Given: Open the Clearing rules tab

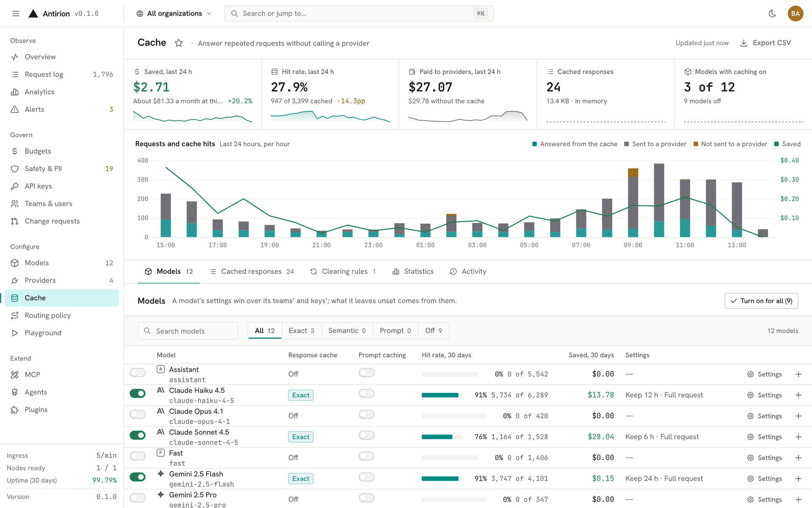Looking at the screenshot, I should click(x=343, y=271).
